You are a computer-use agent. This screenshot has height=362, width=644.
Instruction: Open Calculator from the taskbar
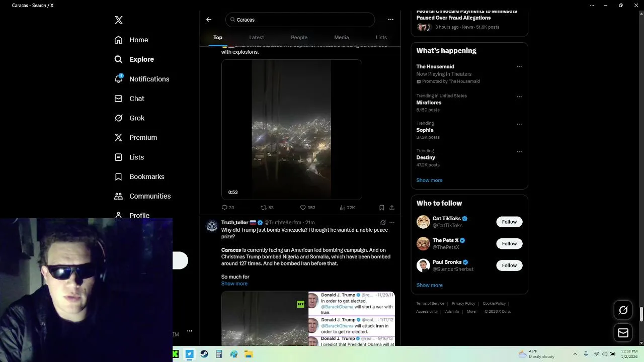(x=219, y=354)
